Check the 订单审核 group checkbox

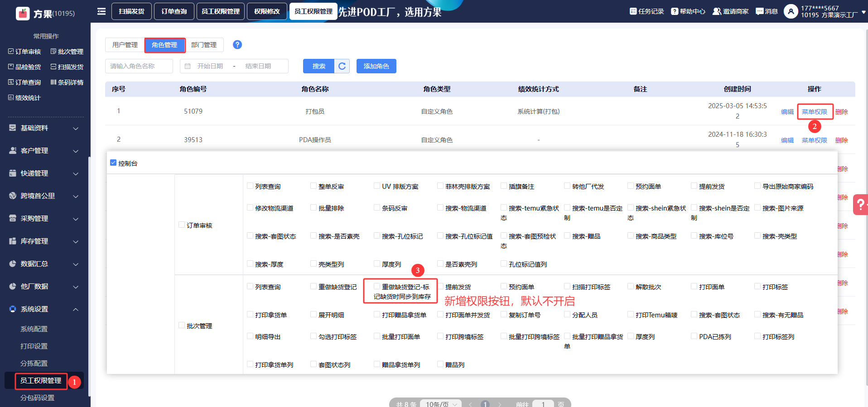[182, 225]
